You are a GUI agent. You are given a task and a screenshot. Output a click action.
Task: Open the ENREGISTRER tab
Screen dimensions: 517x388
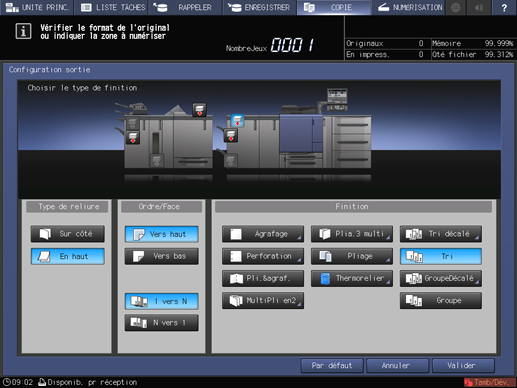(260, 7)
